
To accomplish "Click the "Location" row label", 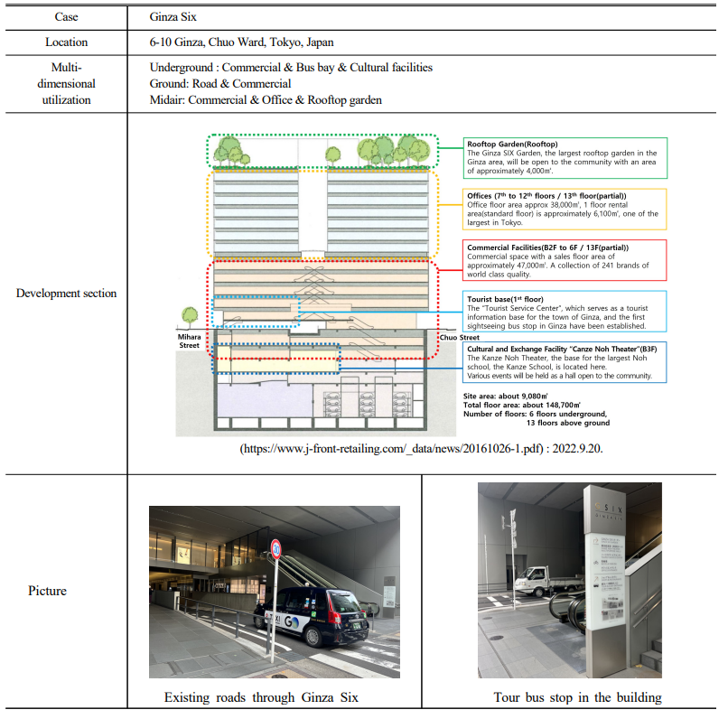I will click(x=67, y=42).
